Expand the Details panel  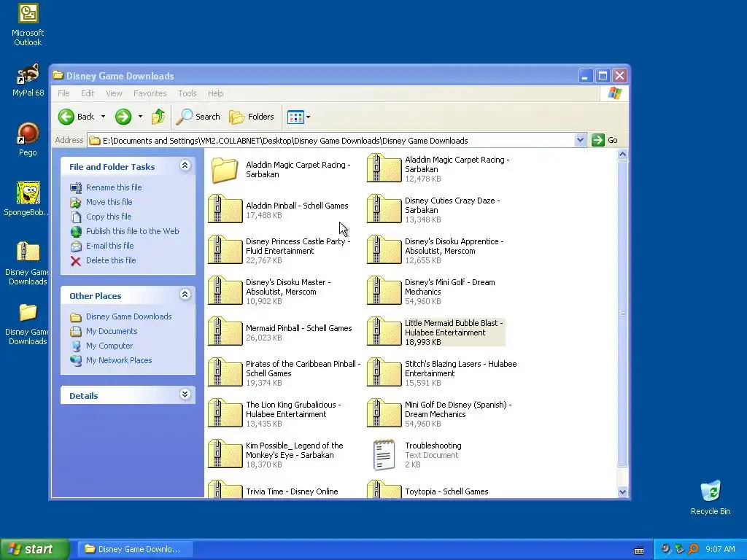coord(185,394)
